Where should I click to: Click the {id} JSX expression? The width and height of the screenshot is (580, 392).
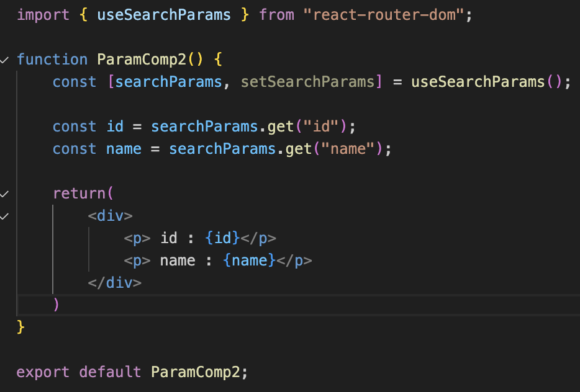222,238
